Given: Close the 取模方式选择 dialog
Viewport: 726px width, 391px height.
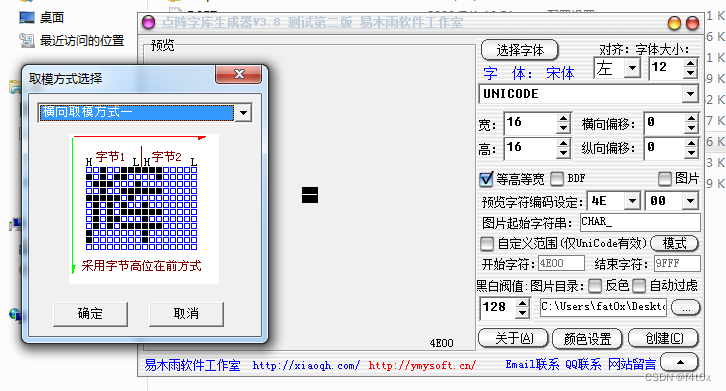Looking at the screenshot, I should point(239,74).
